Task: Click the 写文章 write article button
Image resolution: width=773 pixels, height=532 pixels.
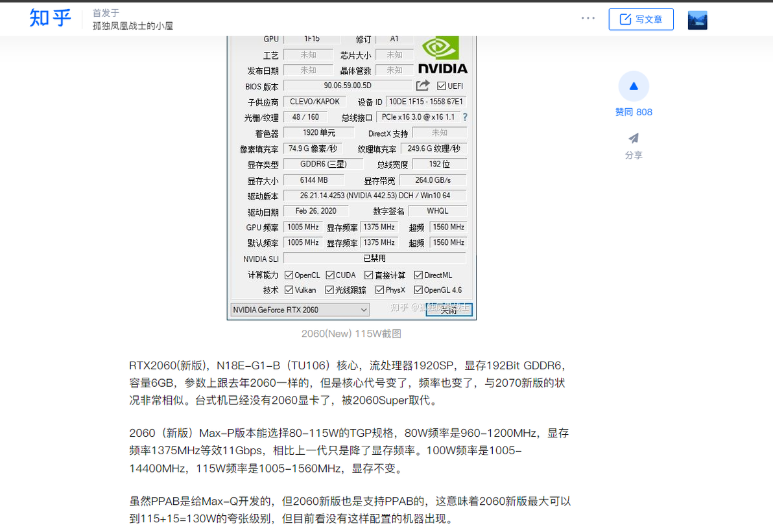Action: point(641,19)
